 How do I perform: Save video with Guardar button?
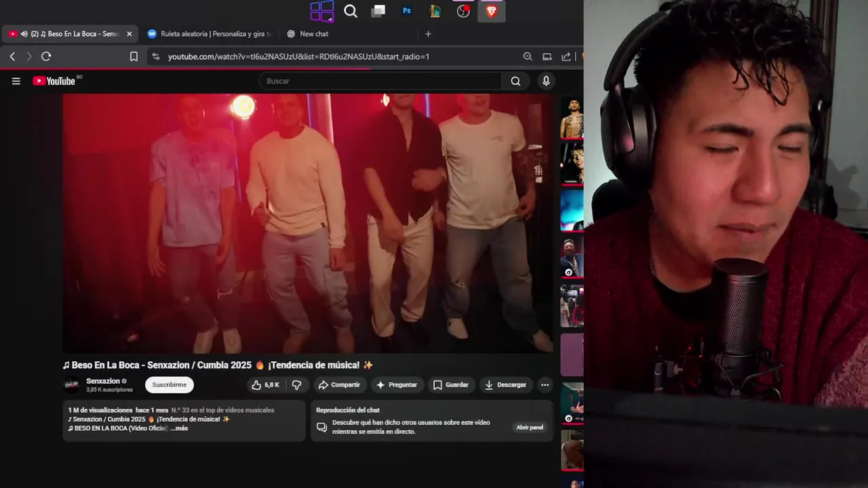click(x=451, y=385)
